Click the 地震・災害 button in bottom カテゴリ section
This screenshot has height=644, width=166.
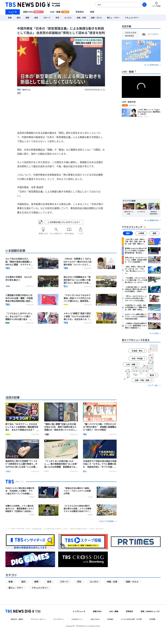(x=112, y=582)
